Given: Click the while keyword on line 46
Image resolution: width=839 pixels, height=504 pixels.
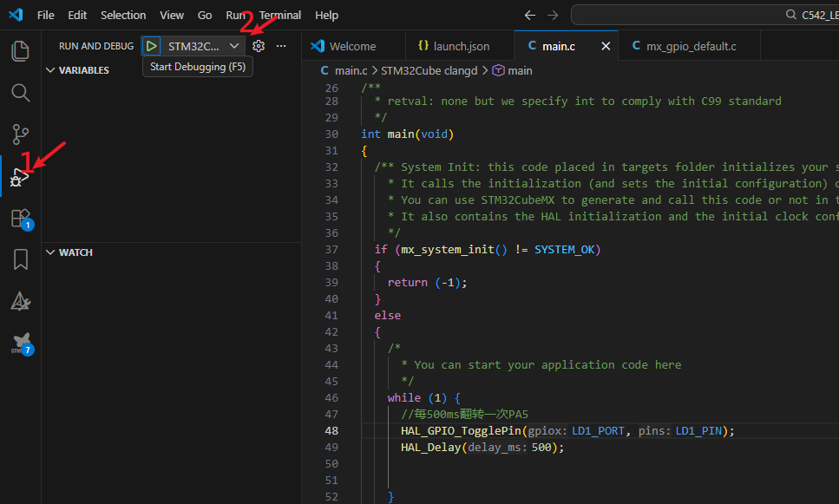Looking at the screenshot, I should tap(404, 397).
